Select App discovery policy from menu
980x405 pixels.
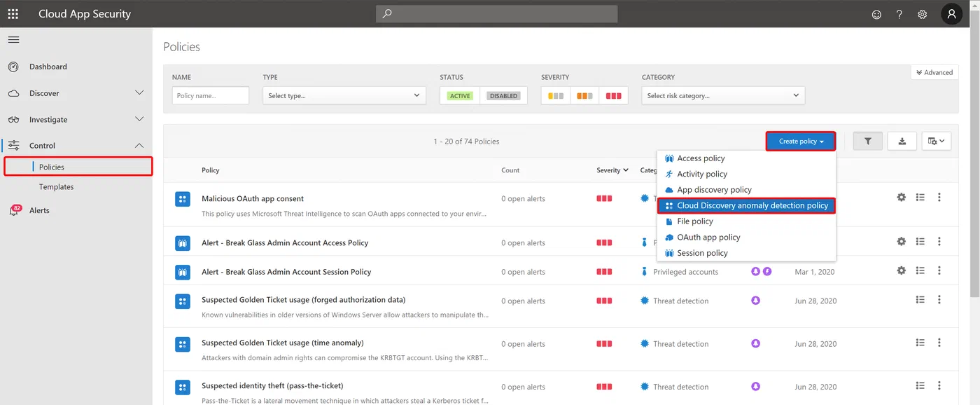point(746,190)
